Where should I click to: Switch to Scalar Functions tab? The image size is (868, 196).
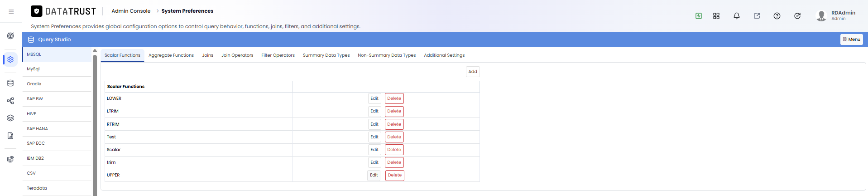click(x=122, y=55)
